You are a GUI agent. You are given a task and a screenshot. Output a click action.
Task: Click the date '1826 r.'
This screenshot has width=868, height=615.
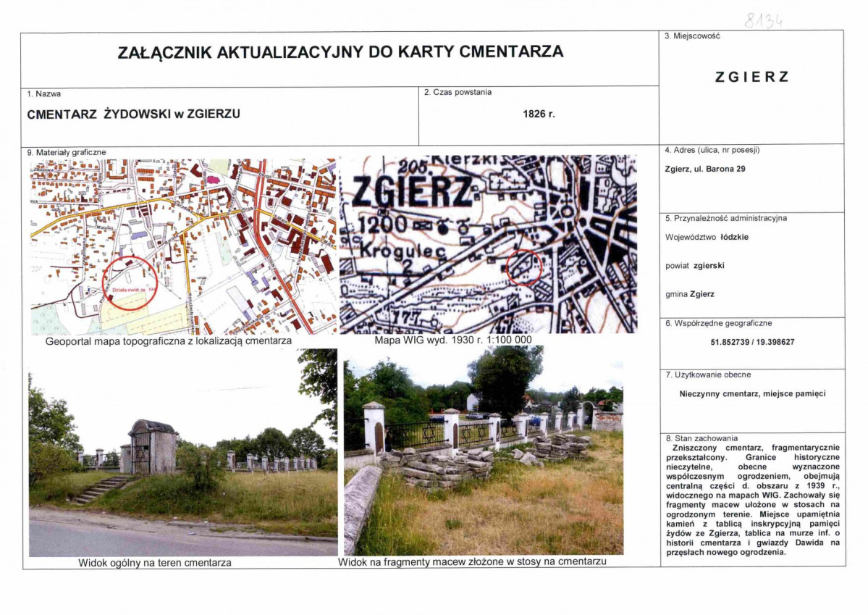click(539, 114)
